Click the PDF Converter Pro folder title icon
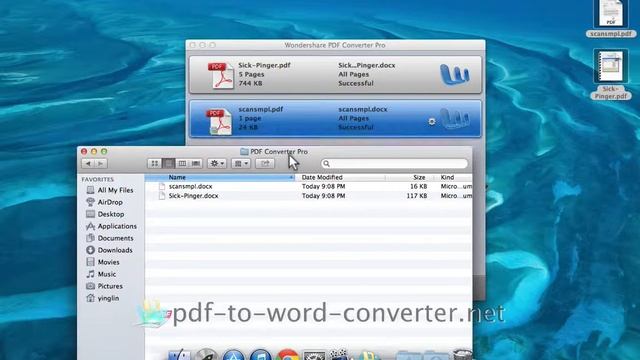Screen dimensions: 640x360 (244, 151)
